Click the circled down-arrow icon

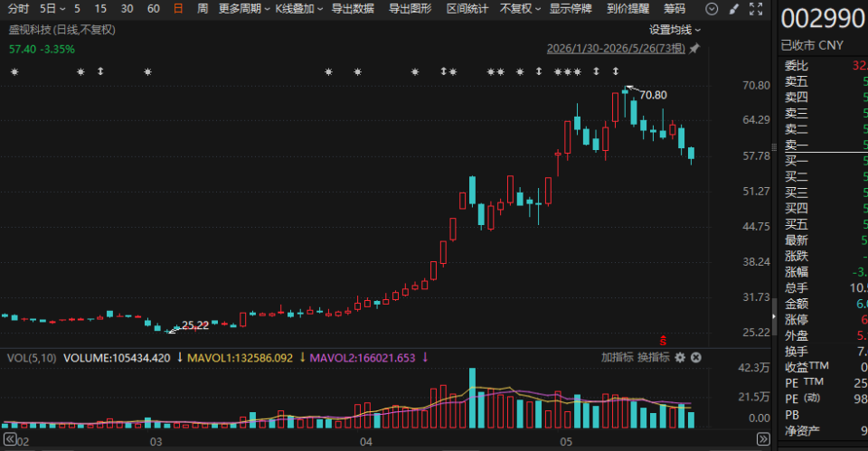coord(712,9)
